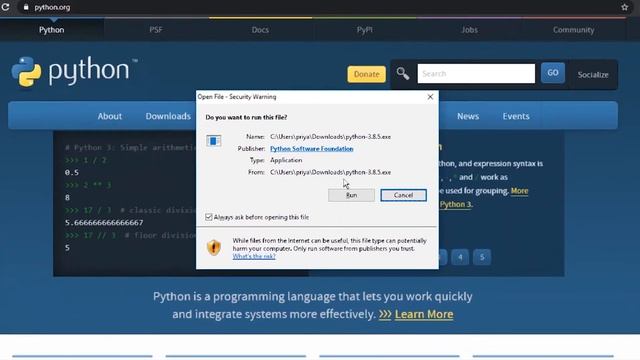Select the Jobs top tab
The width and height of the screenshot is (640, 360).
click(469, 30)
